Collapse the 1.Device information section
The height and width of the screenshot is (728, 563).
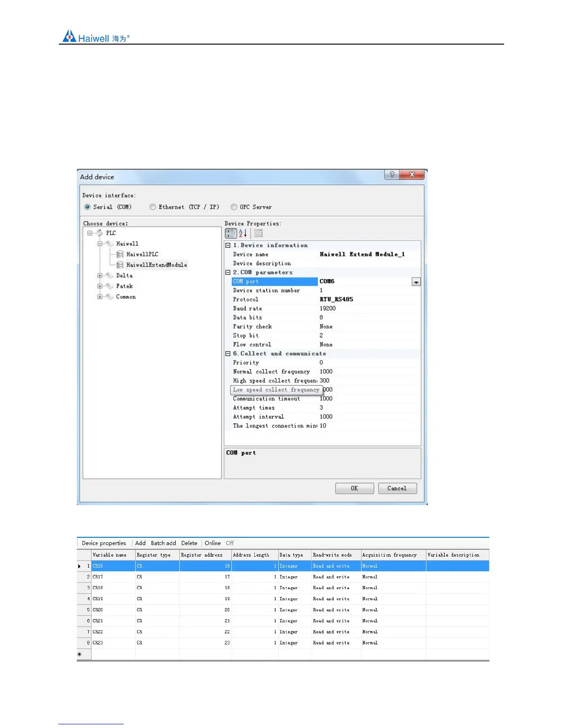[x=228, y=245]
